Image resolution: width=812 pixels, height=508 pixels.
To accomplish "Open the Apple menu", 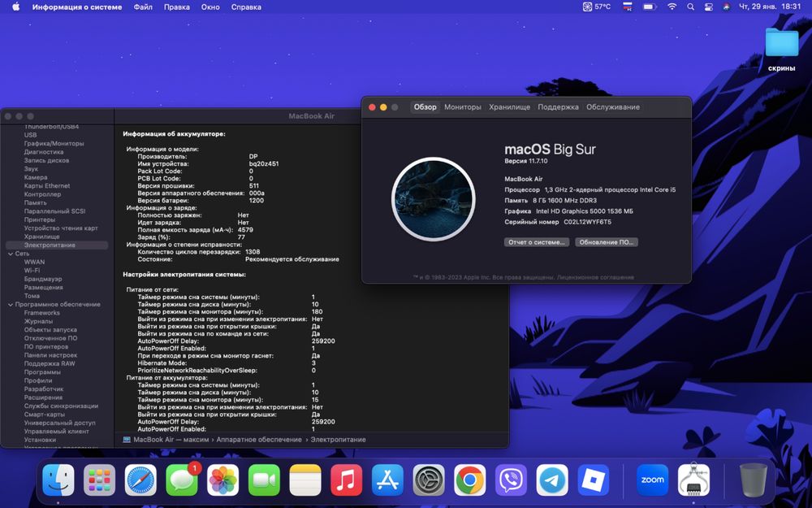I will [x=15, y=7].
